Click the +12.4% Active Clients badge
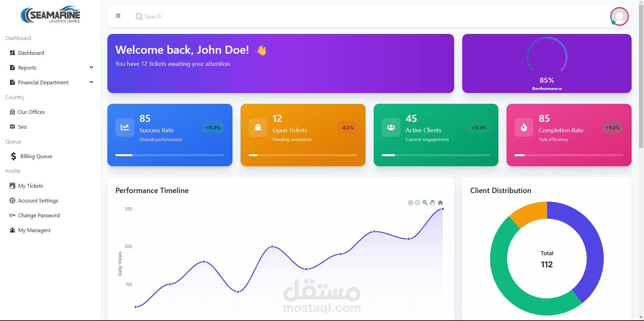 [x=479, y=128]
